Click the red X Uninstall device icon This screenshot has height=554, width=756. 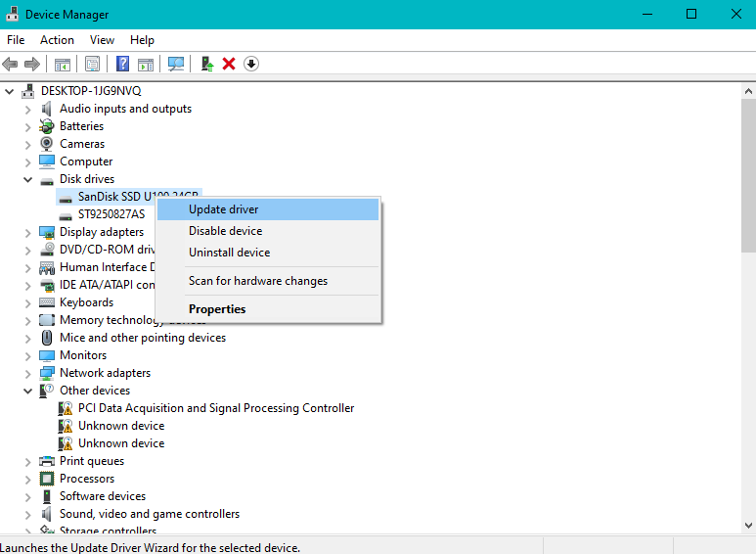tap(229, 64)
